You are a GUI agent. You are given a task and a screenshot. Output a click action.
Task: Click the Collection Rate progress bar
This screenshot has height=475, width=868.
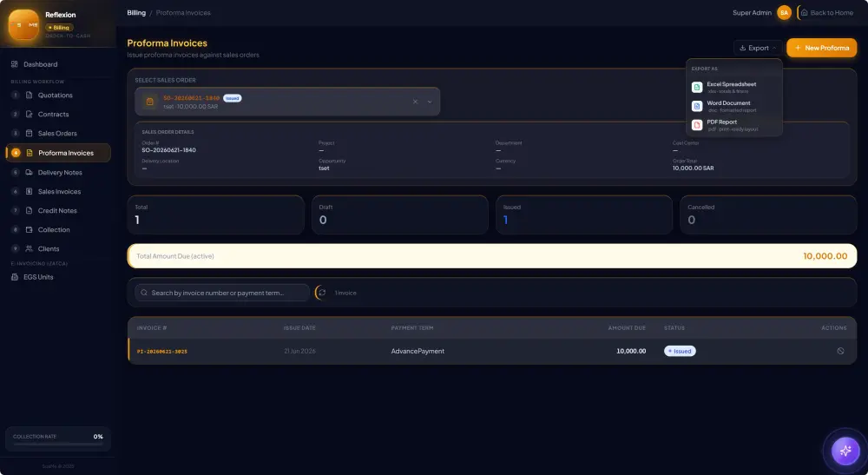58,444
